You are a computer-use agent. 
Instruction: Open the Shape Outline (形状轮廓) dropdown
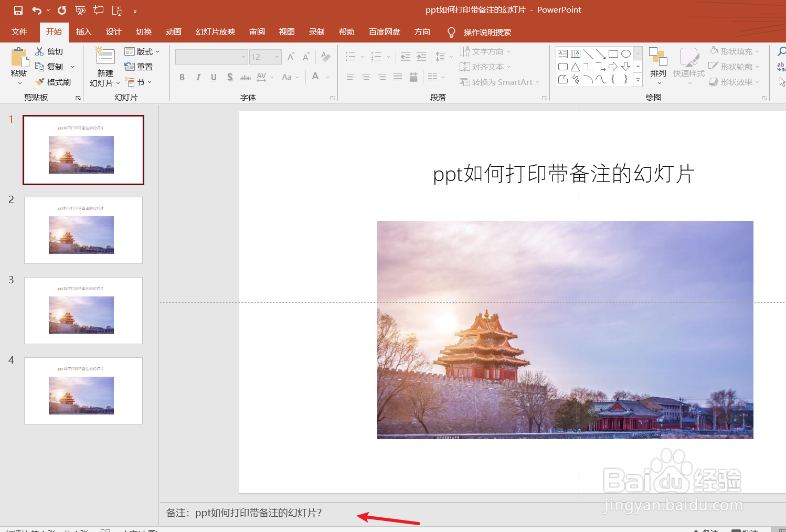(735, 67)
